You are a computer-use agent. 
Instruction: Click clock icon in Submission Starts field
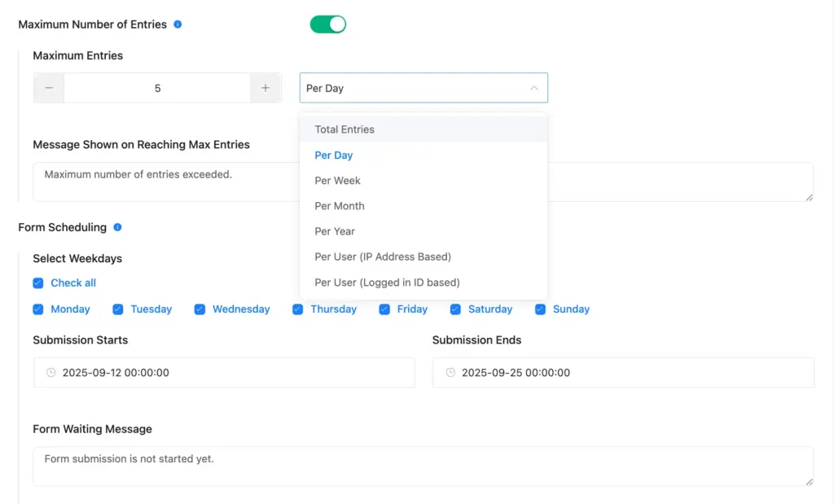pos(50,373)
